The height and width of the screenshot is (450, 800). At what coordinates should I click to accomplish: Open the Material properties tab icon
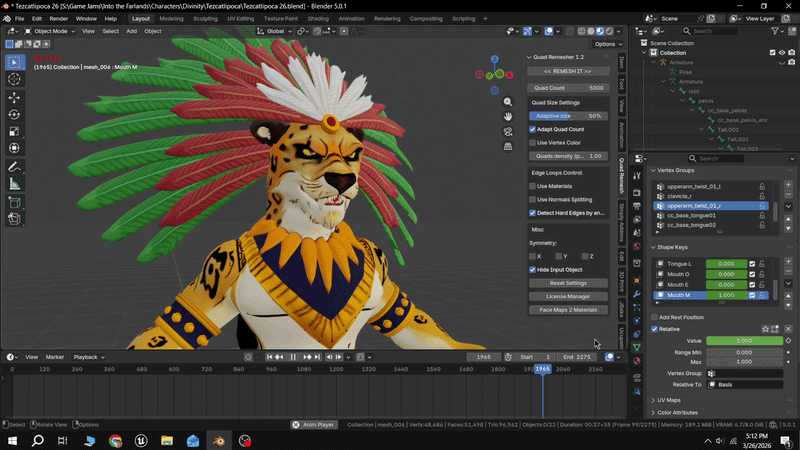point(637,361)
